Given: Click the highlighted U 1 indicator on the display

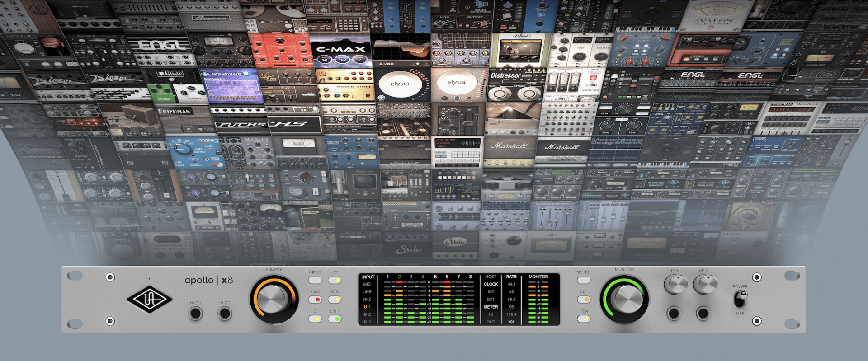Looking at the screenshot, I should point(367,307).
